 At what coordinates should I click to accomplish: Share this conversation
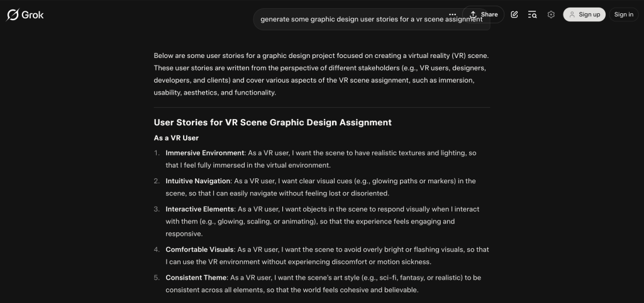click(x=484, y=14)
